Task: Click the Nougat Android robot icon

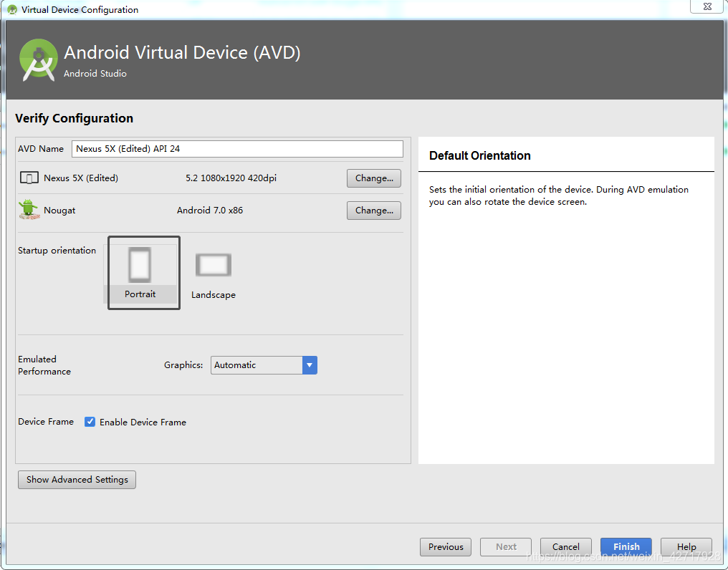Action: click(29, 209)
